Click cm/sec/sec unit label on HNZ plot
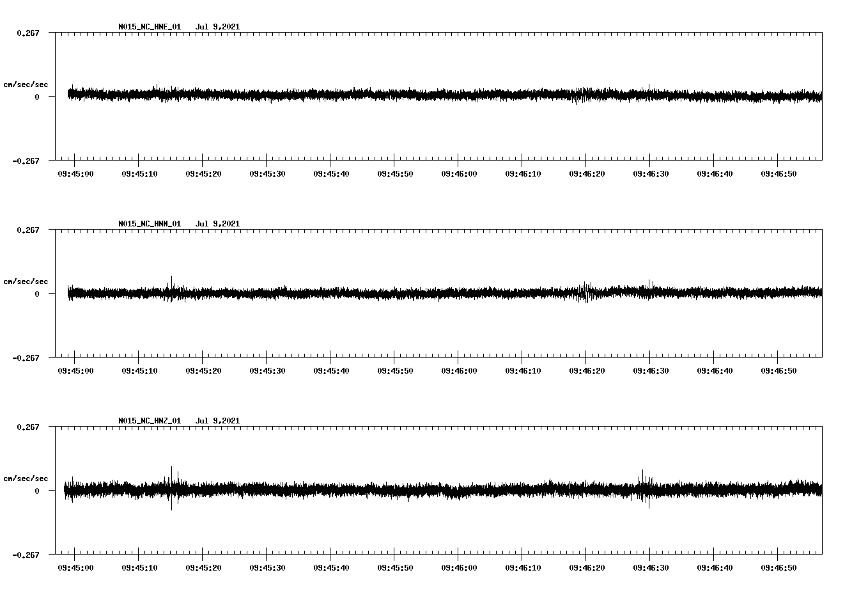 26,478
